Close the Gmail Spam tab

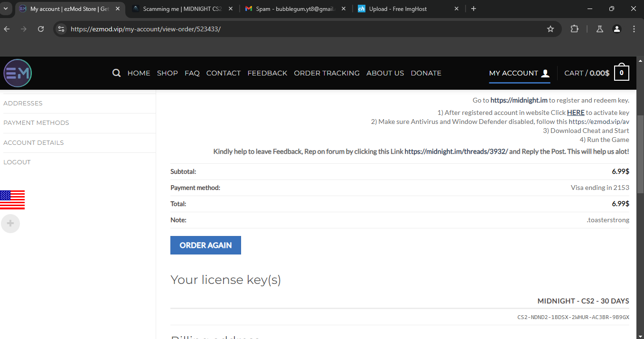pyautogui.click(x=344, y=9)
